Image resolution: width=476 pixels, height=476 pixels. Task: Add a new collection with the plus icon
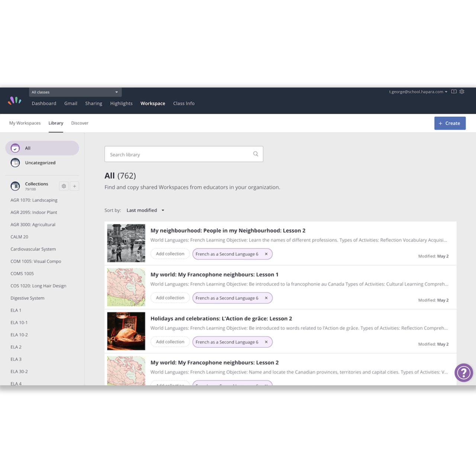(x=74, y=186)
